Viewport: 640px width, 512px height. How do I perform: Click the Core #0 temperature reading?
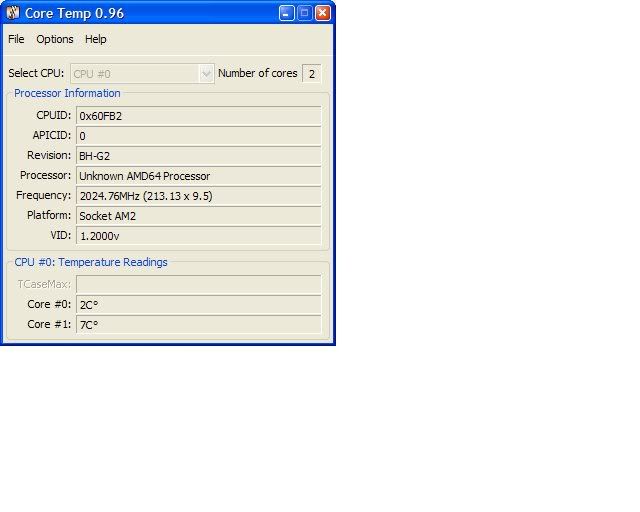(198, 305)
